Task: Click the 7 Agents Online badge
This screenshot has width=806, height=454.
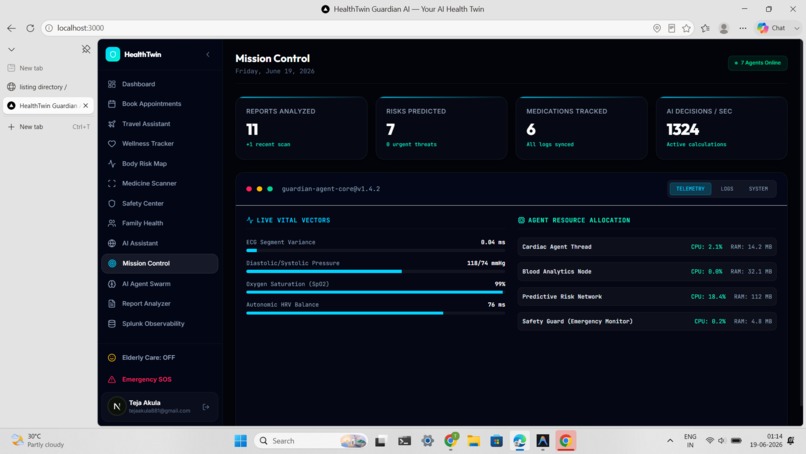Action: (x=758, y=63)
